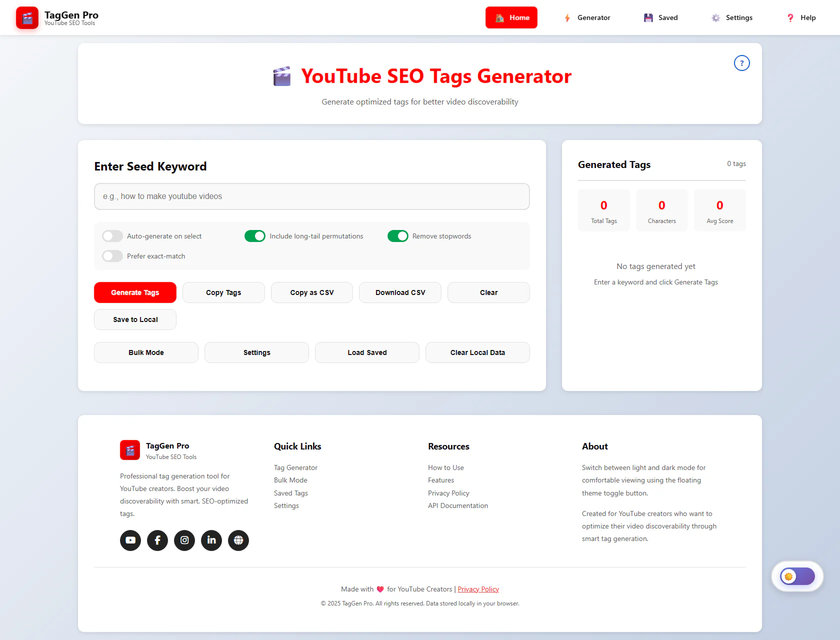Visit the Facebook social icon

[157, 540]
